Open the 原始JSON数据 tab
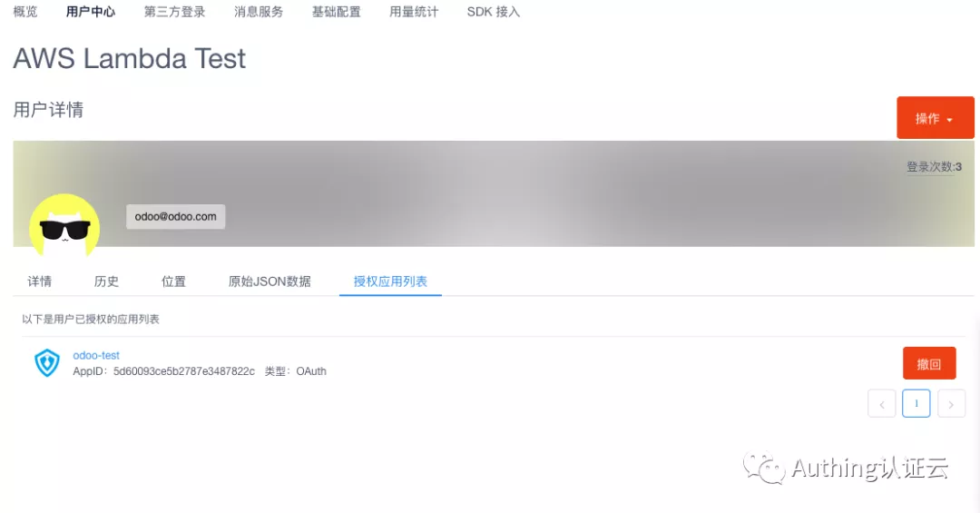The height and width of the screenshot is (513, 980). [269, 281]
